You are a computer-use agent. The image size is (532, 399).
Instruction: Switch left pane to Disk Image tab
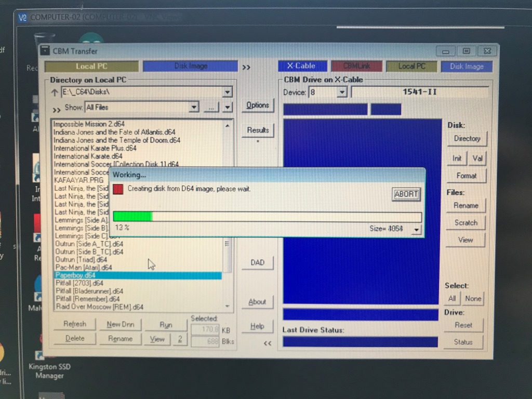point(190,66)
